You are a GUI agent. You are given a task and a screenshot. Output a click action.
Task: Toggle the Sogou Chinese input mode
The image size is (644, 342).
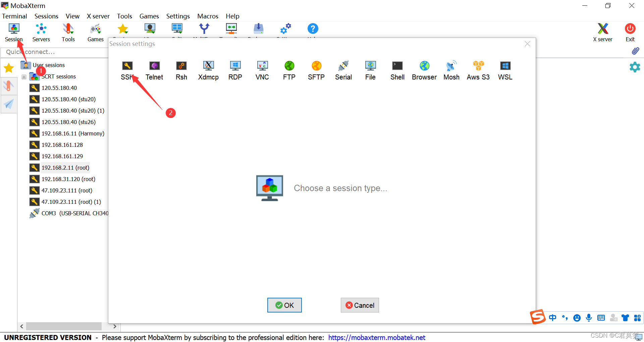click(x=552, y=318)
